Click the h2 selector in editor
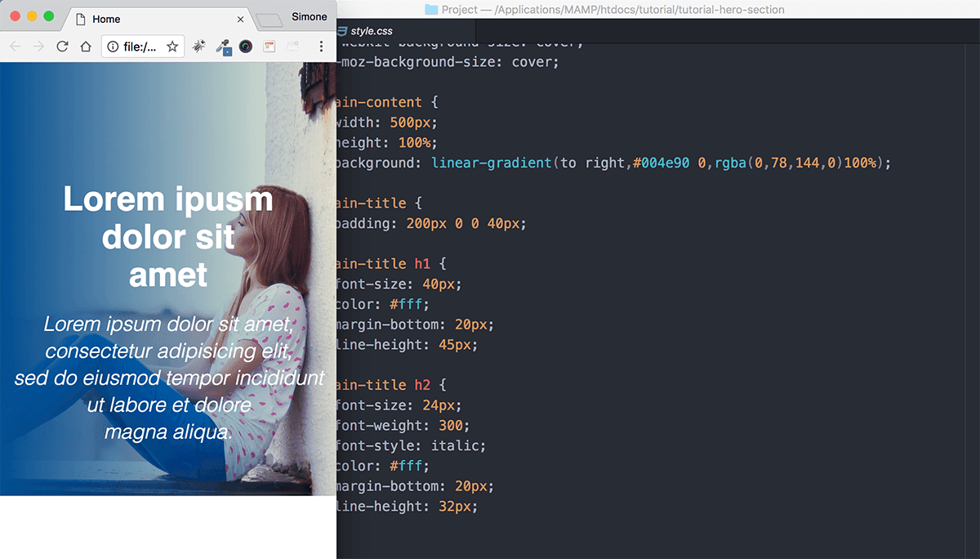980x559 pixels. click(422, 385)
